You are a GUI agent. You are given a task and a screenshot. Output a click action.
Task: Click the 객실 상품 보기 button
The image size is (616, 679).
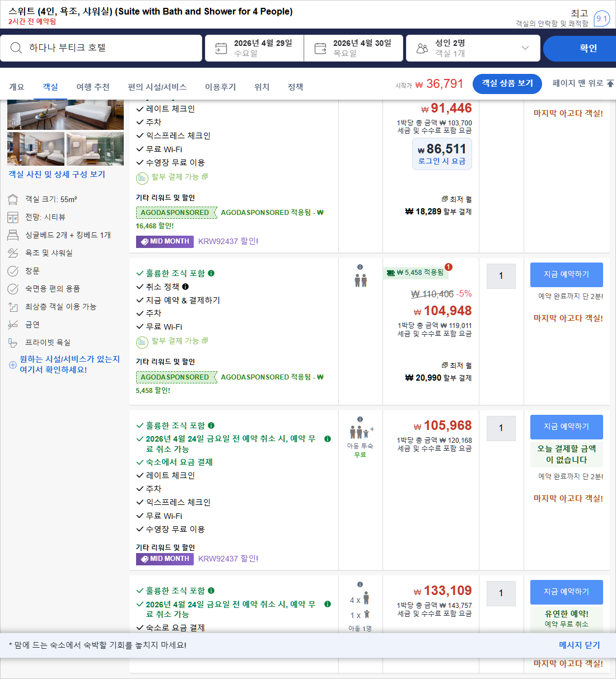tap(507, 83)
